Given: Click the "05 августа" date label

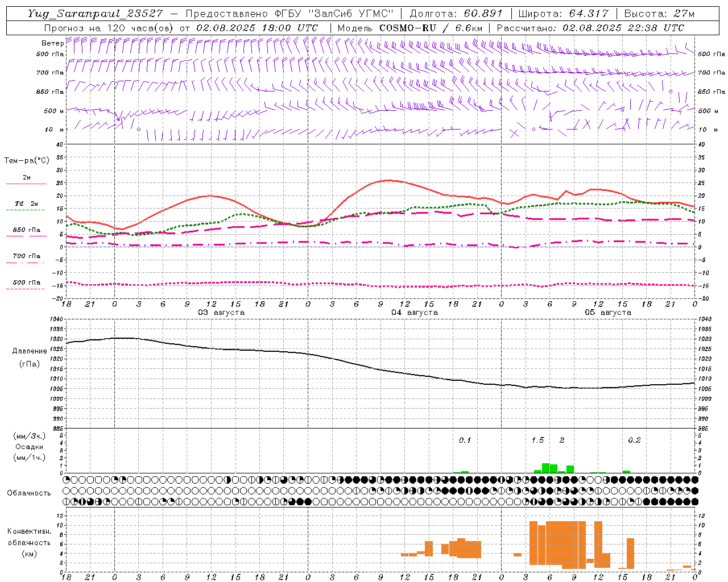Looking at the screenshot, I should (x=608, y=313).
